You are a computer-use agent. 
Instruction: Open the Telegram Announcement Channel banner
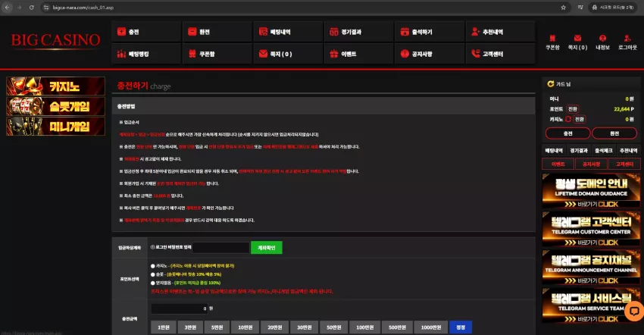[x=591, y=268]
